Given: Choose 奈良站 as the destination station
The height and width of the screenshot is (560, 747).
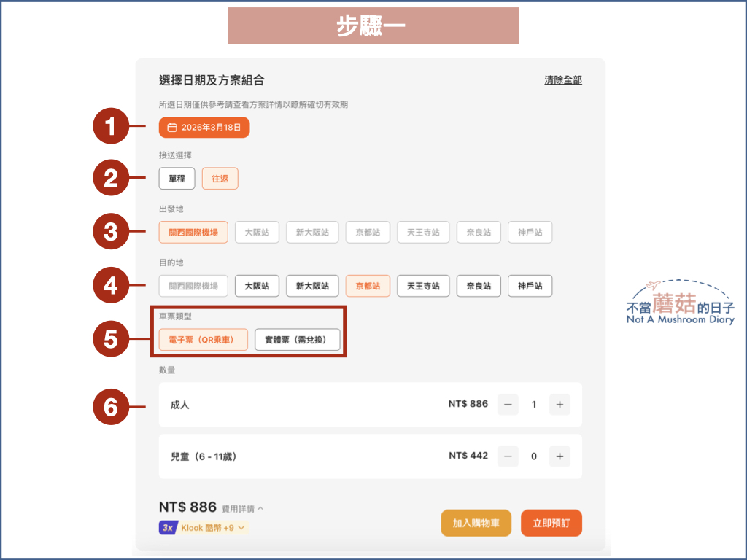Looking at the screenshot, I should point(479,286).
